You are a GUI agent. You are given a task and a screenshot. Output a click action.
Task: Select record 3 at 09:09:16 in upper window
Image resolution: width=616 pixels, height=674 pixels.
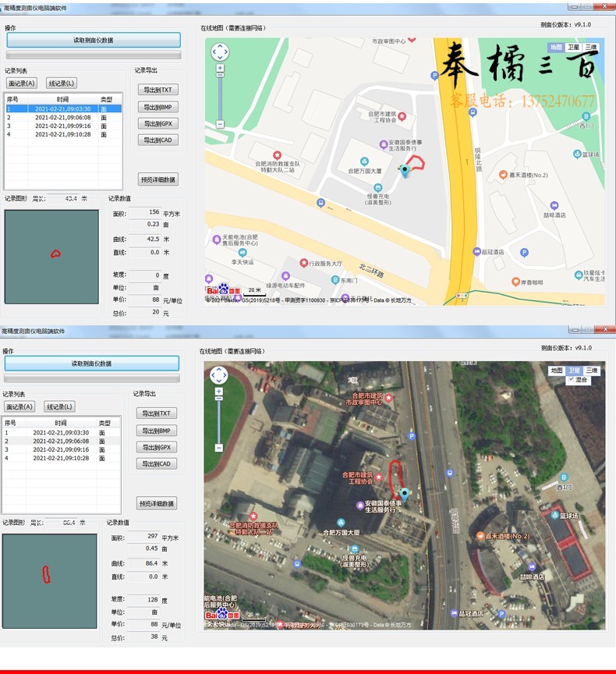63,126
